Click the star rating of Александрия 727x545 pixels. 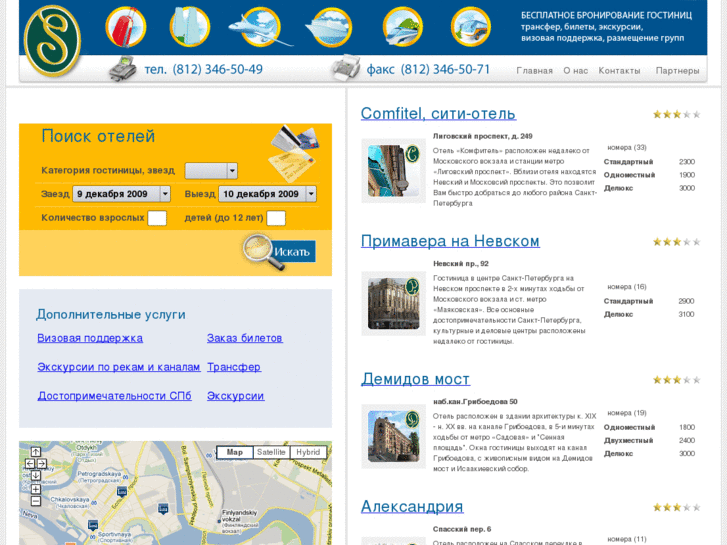[676, 508]
